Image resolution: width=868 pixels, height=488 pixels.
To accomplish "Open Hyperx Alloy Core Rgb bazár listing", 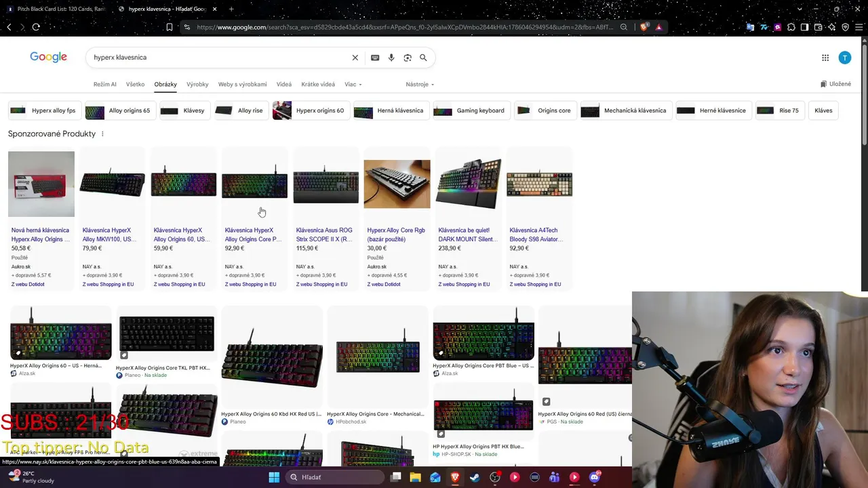I will (396, 235).
